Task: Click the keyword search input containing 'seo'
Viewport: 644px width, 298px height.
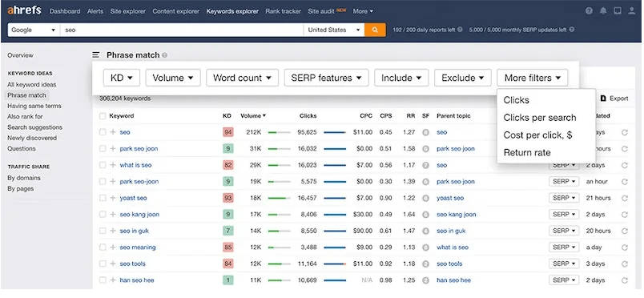Action: pos(182,30)
